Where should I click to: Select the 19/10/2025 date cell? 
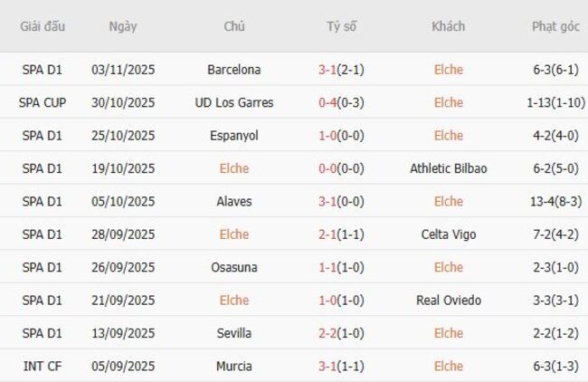(123, 168)
